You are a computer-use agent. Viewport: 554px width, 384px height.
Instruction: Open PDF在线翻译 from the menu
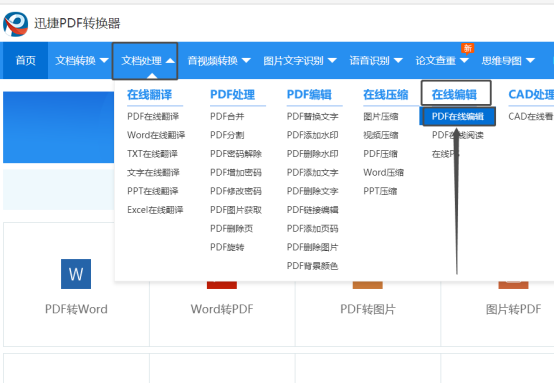(x=153, y=116)
